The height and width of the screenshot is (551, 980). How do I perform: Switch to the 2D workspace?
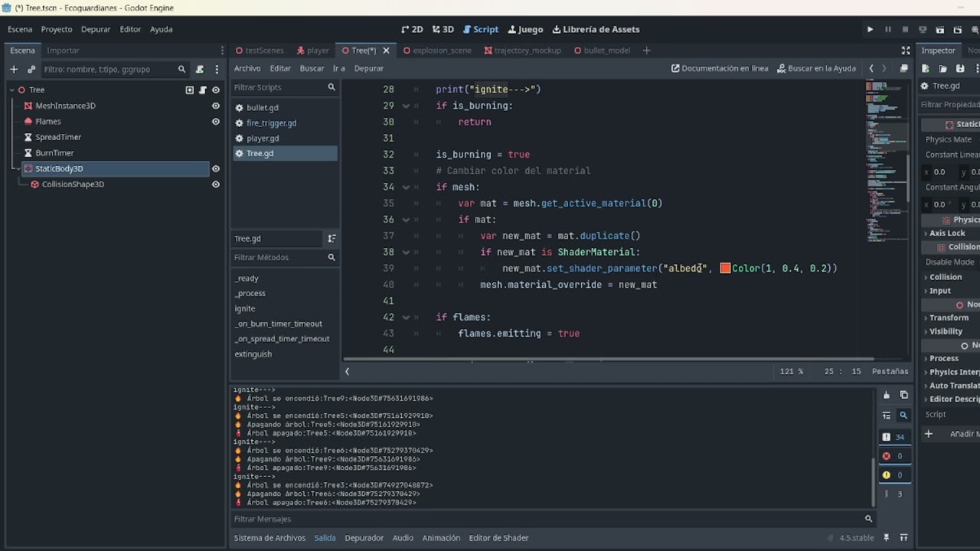[412, 29]
